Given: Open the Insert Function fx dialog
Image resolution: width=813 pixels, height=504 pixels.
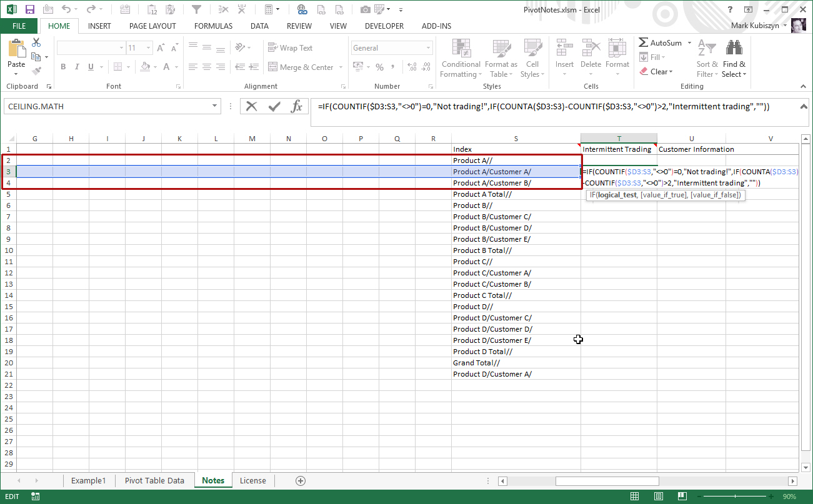Looking at the screenshot, I should pyautogui.click(x=297, y=106).
